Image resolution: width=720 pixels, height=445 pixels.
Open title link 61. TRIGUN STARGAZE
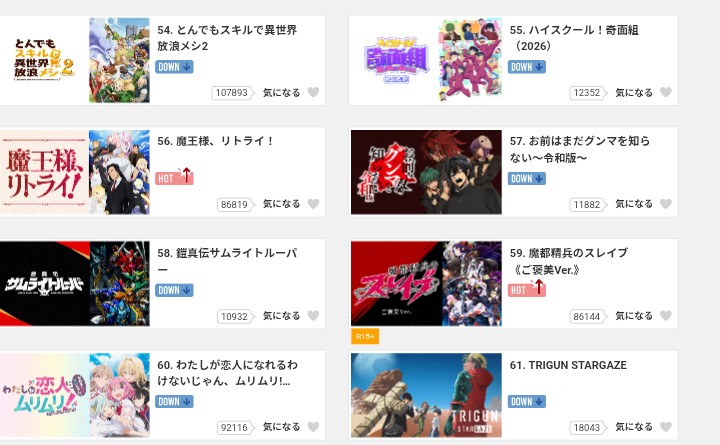[x=568, y=365]
